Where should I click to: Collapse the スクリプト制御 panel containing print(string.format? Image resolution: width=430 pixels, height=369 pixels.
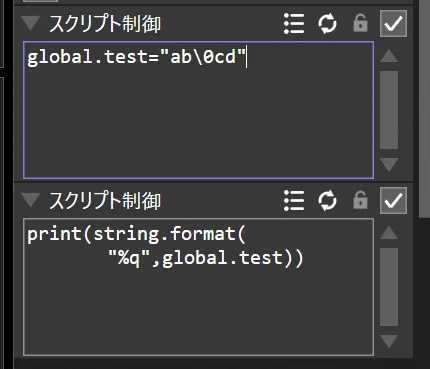point(31,201)
